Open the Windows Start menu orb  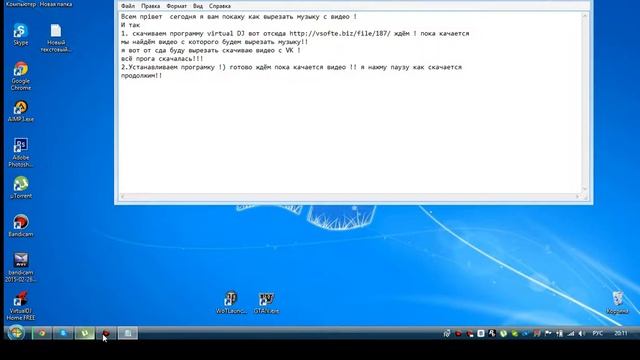click(x=16, y=333)
